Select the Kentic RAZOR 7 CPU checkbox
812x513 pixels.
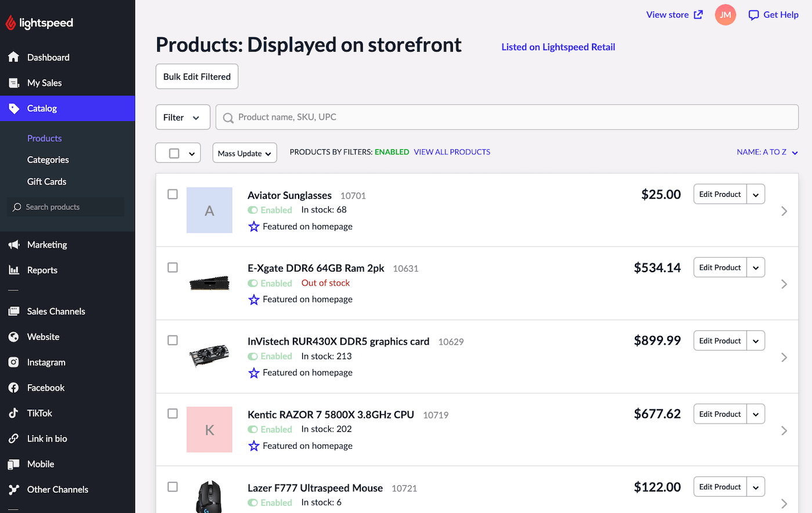pyautogui.click(x=173, y=414)
